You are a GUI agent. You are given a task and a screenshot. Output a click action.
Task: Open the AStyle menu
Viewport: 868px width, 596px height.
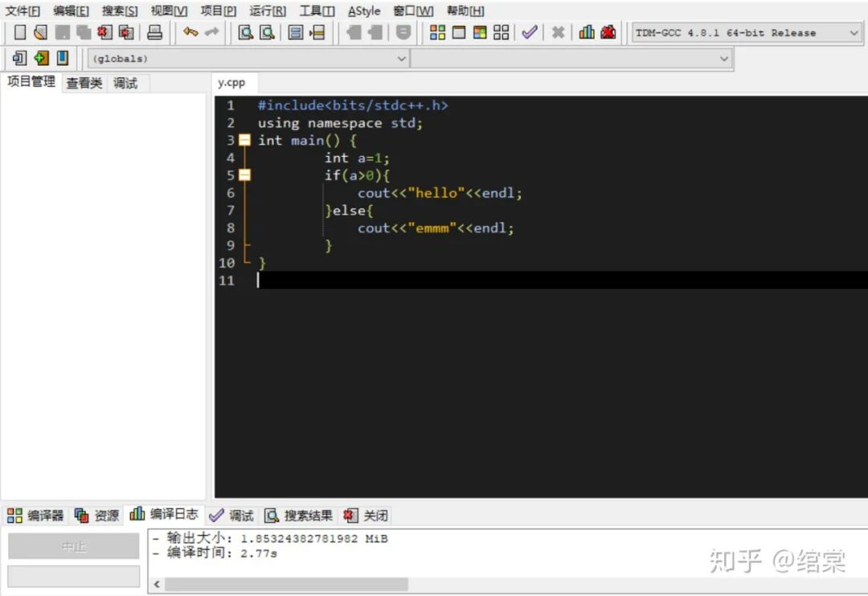[x=364, y=10]
